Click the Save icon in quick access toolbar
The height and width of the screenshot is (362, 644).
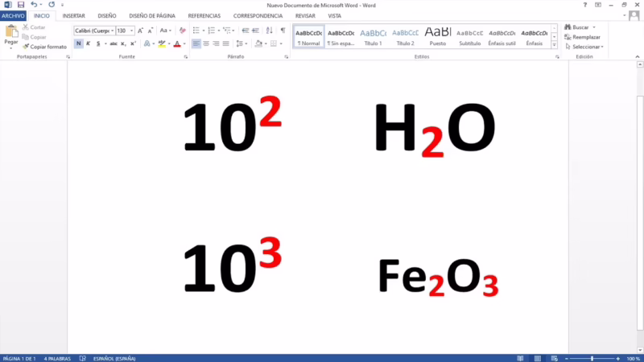[x=21, y=5]
